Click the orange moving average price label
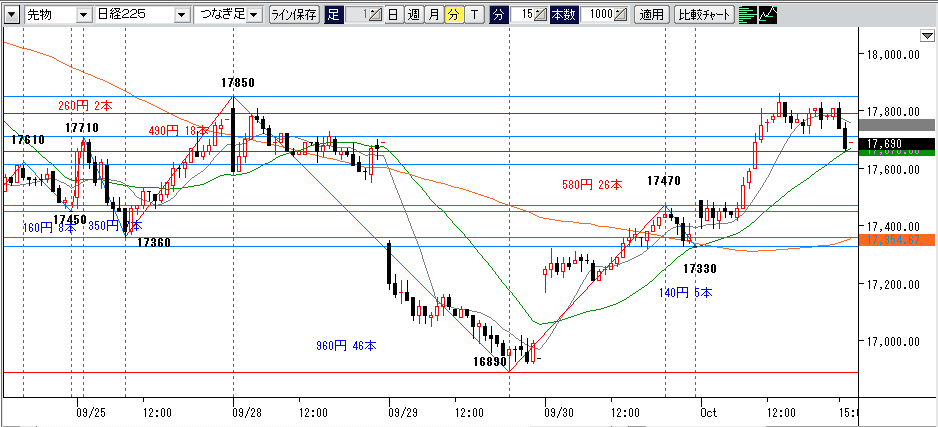This screenshot has width=938, height=427. [900, 240]
